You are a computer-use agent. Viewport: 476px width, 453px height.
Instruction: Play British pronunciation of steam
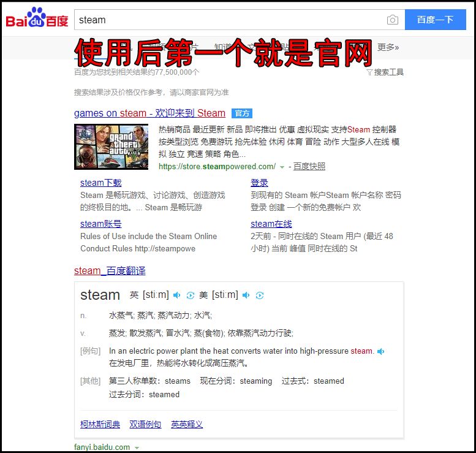tap(176, 295)
